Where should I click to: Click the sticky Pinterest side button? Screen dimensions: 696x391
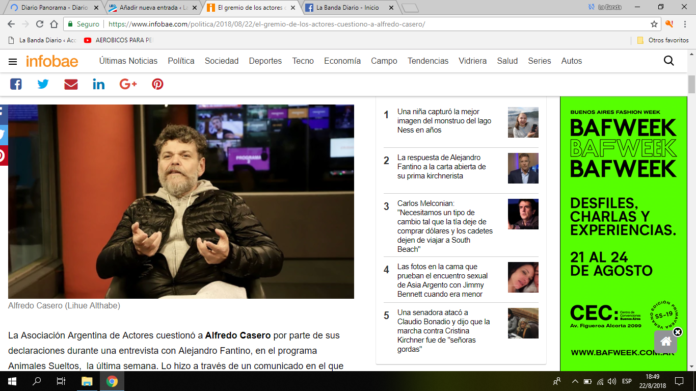coord(3,156)
